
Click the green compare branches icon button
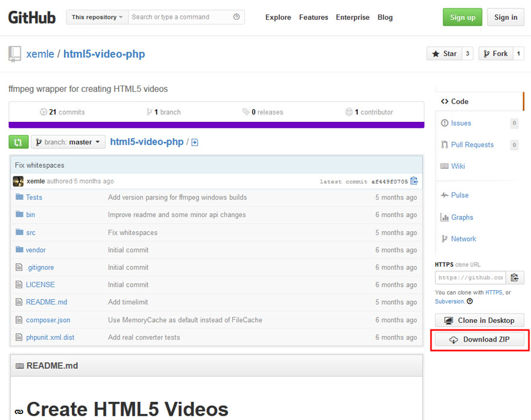pyautogui.click(x=18, y=142)
